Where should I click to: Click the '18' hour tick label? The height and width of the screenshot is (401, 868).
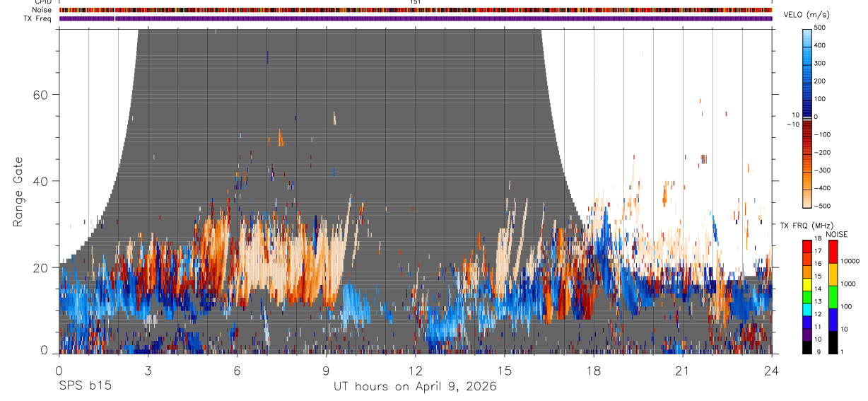click(593, 371)
